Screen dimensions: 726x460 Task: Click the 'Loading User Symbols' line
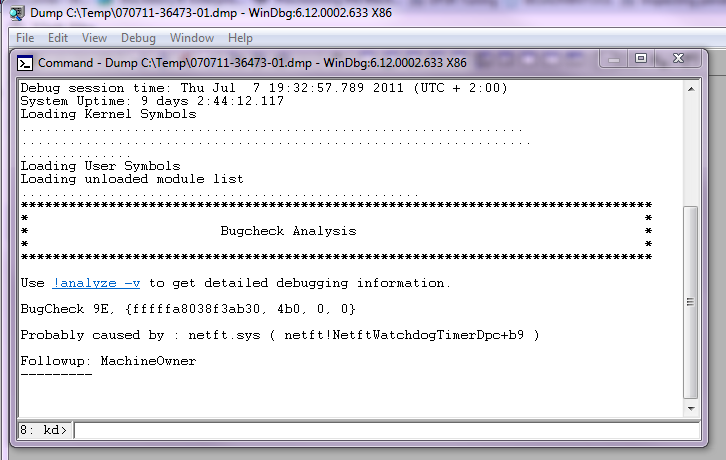100,166
